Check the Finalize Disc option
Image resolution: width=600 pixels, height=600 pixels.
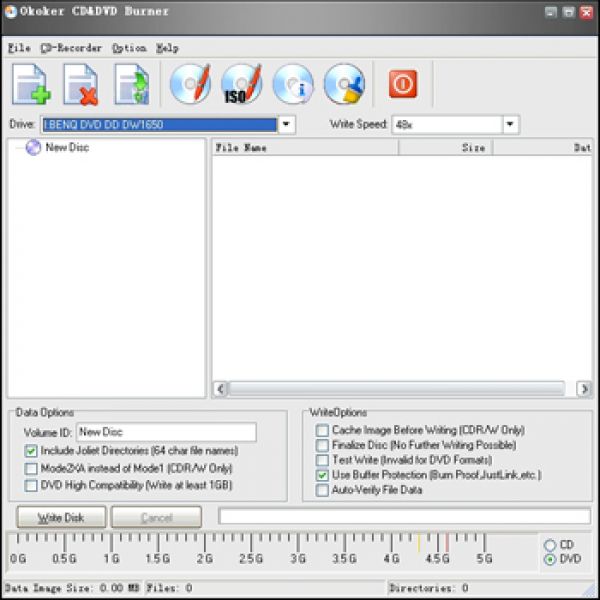click(x=322, y=445)
